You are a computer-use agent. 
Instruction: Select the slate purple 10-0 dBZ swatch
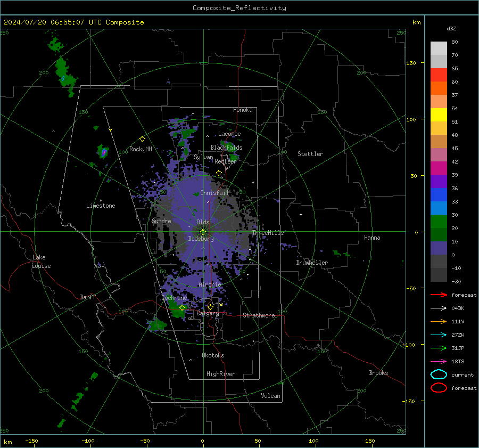pyautogui.click(x=439, y=248)
